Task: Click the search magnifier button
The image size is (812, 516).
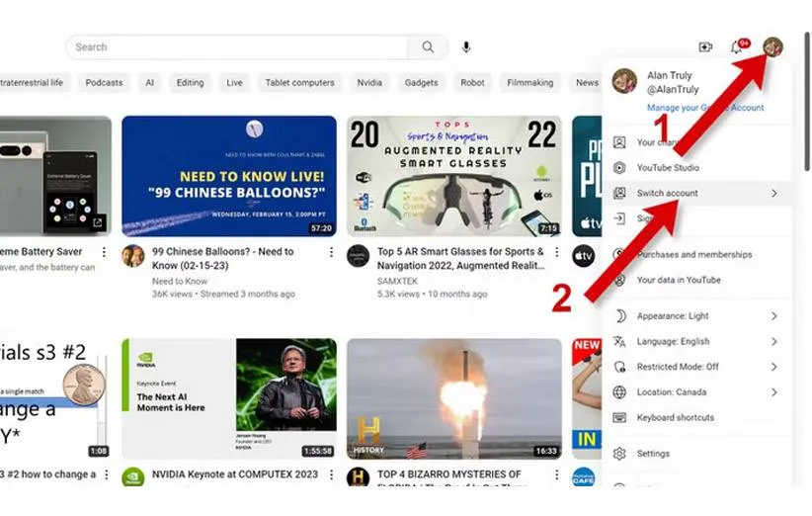Action: click(428, 47)
